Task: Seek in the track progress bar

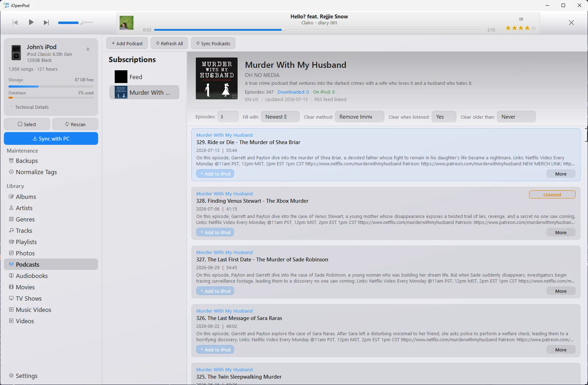Action: click(x=319, y=30)
